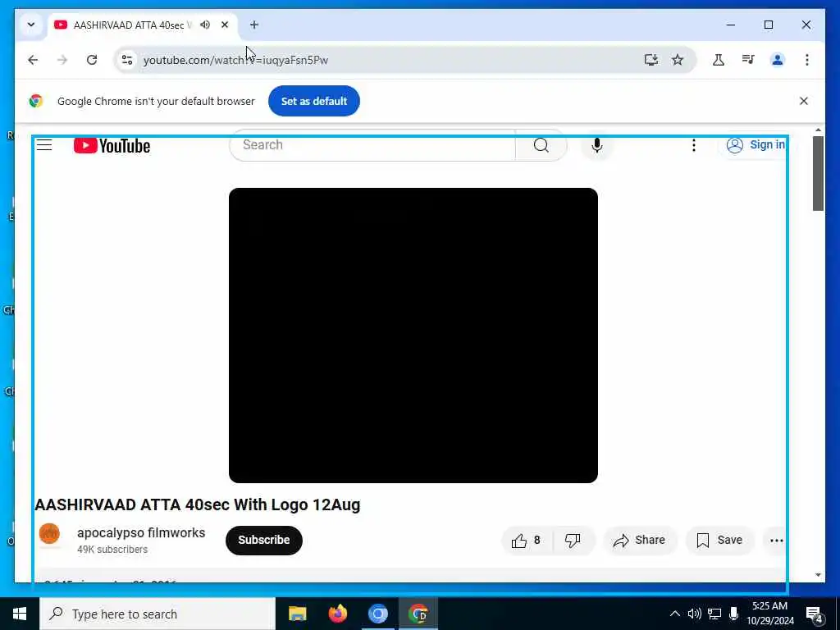Open YouTube settings three-dot menu

tap(694, 145)
